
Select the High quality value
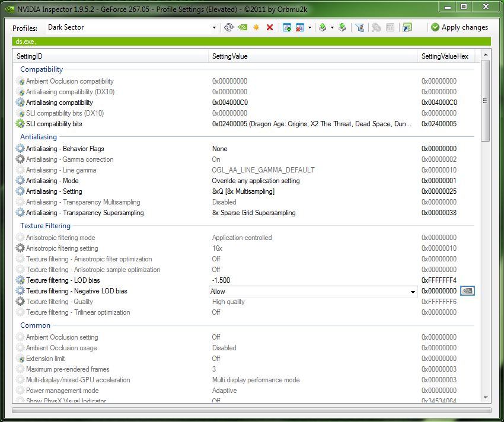pos(228,302)
